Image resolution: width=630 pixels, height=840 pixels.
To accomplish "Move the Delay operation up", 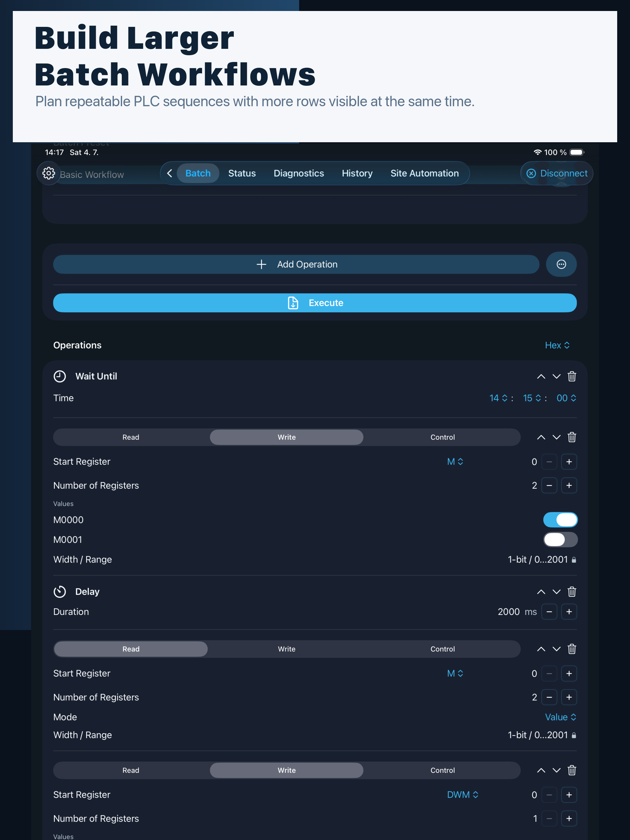I will pyautogui.click(x=541, y=592).
